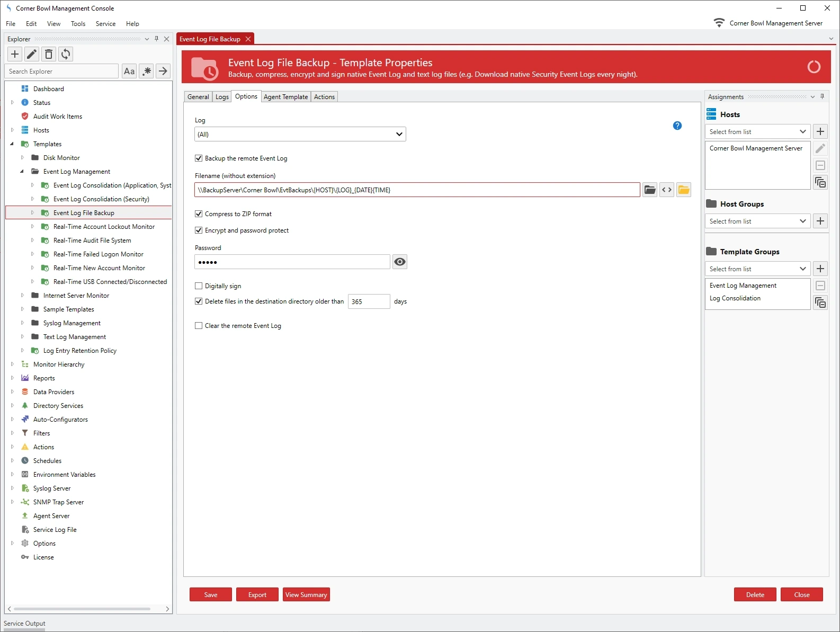Open the Host Groups select list dropdown
Viewport: 840px width, 632px height.
point(757,221)
